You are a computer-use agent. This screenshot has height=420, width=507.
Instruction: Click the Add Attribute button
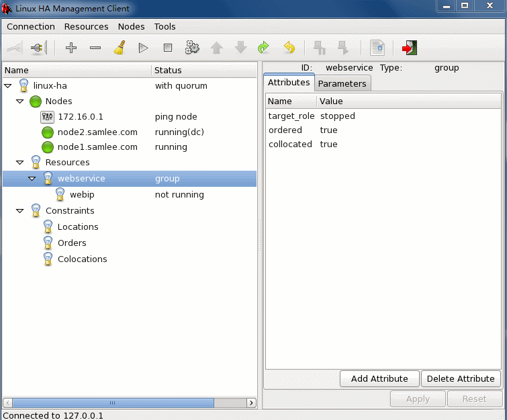(379, 378)
